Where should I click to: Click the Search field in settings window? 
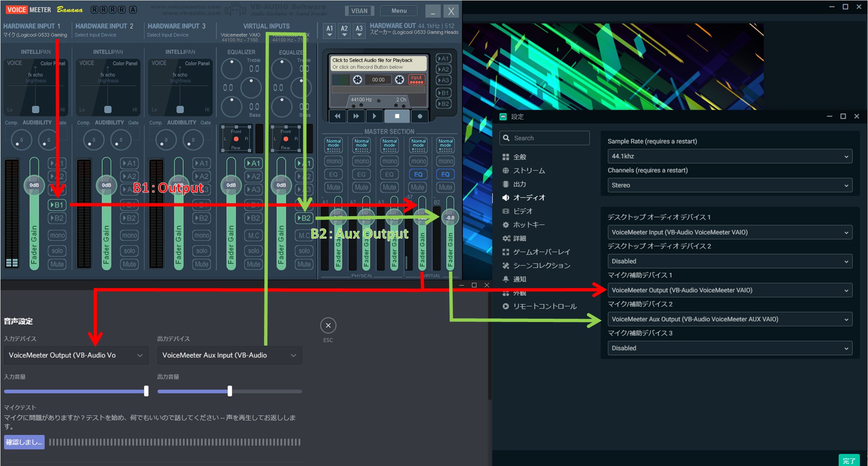[544, 138]
